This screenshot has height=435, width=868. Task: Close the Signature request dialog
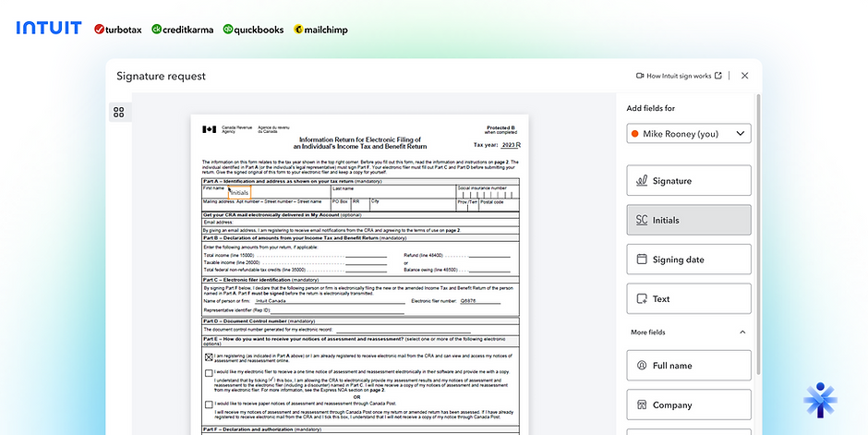tap(744, 76)
